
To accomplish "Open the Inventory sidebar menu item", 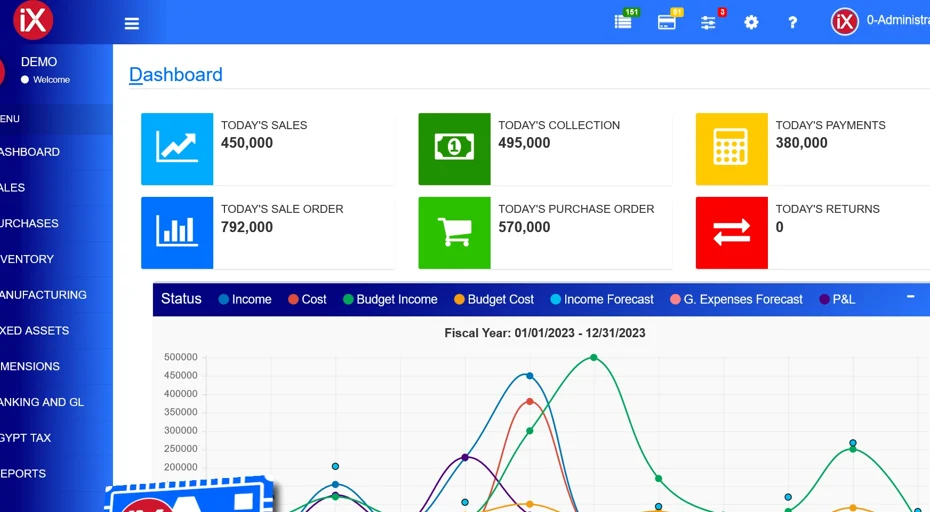I will click(56, 259).
